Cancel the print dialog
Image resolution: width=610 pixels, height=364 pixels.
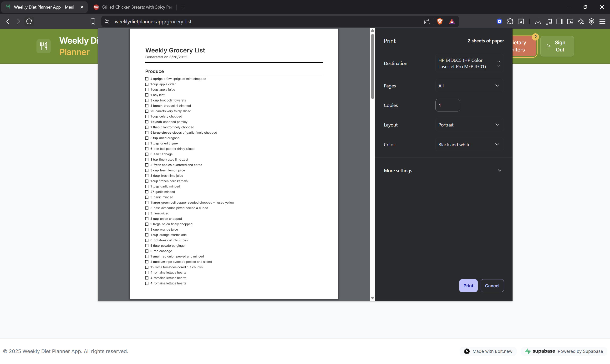pyautogui.click(x=492, y=286)
